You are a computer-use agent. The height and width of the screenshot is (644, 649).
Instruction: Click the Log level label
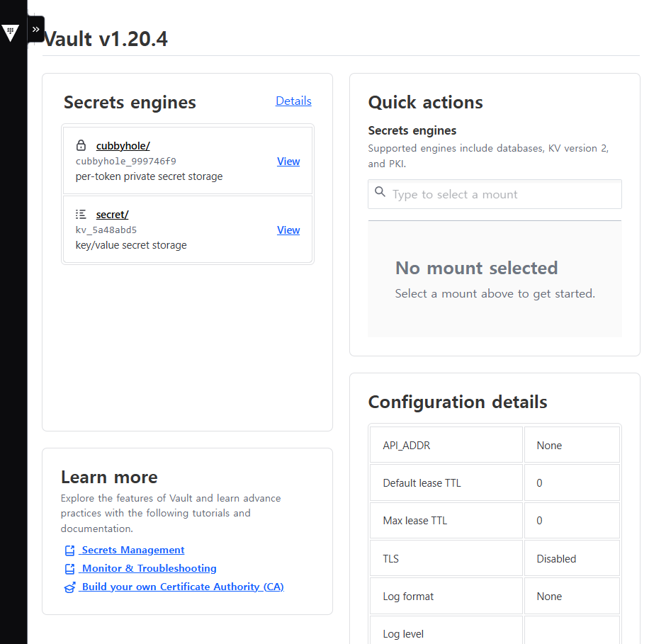point(403,634)
